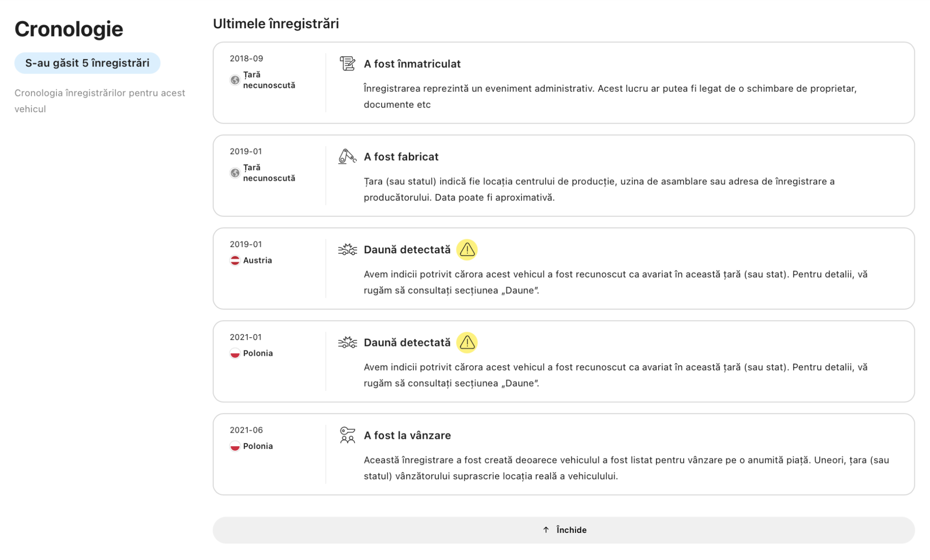Click the yellow warning icon for 2021-01 damage
Viewport: 930px width, 560px height.
pos(467,342)
